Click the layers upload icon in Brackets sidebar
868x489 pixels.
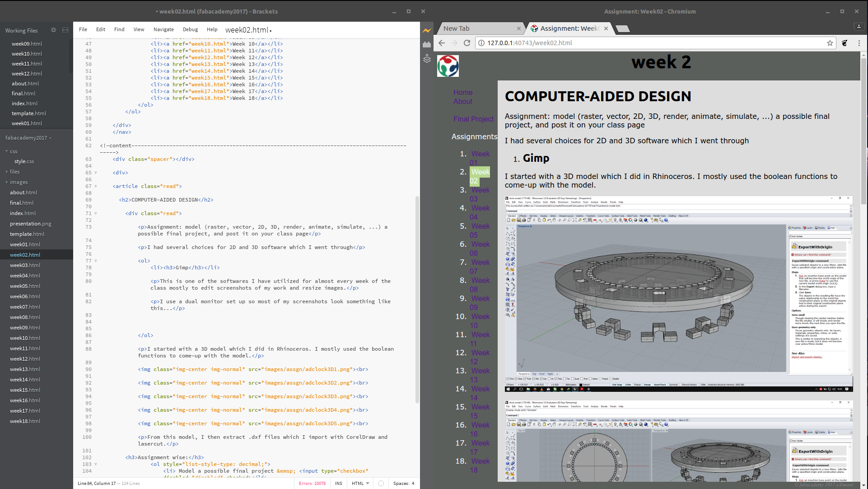[x=427, y=58]
